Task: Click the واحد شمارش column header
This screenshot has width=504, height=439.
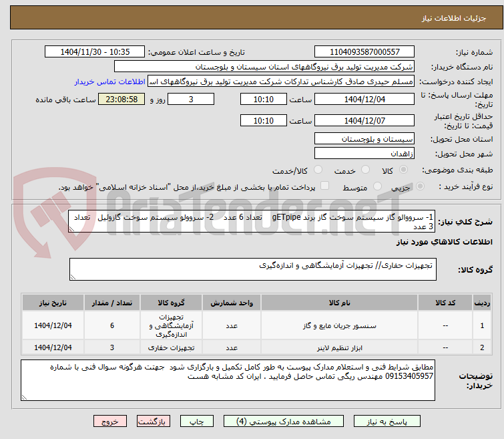Action: click(x=232, y=303)
